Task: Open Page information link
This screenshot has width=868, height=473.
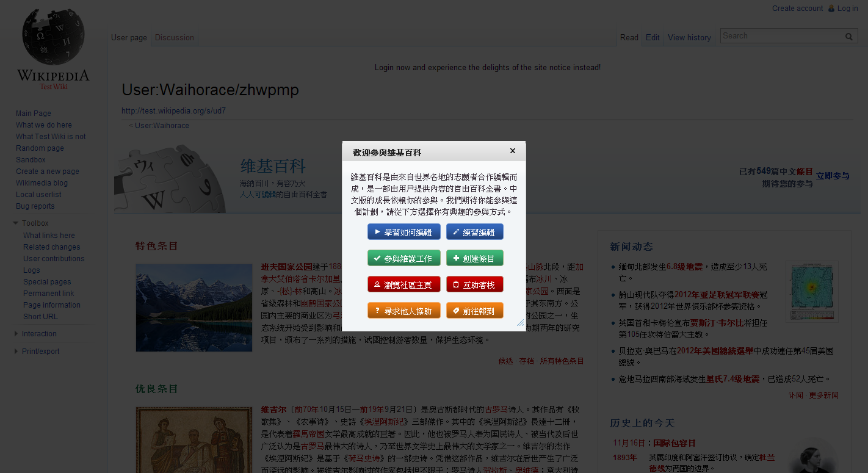Action: click(52, 305)
